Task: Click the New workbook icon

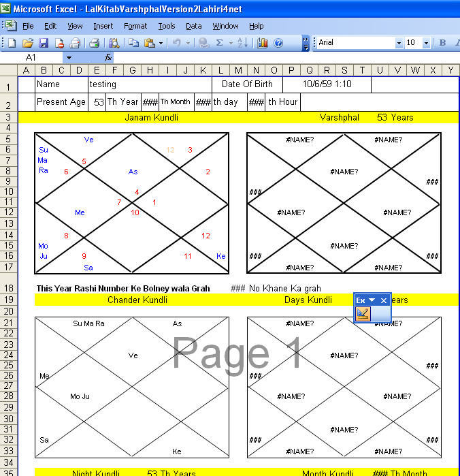Action: tap(12, 43)
